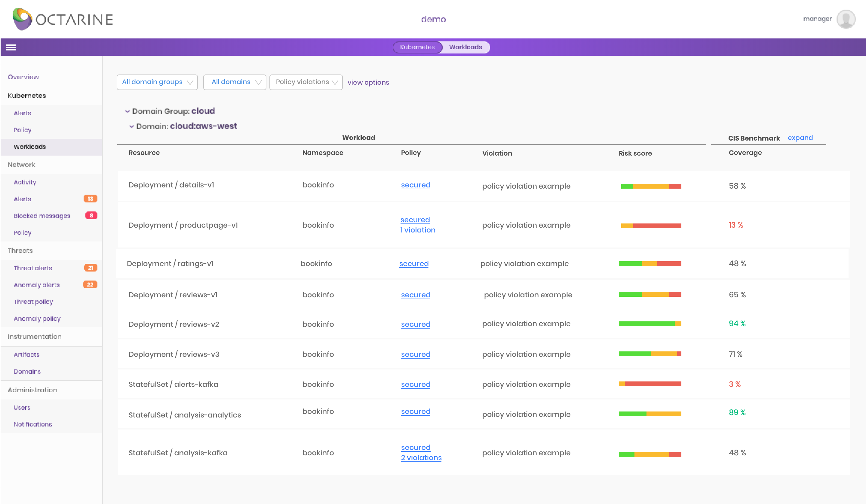Click the view options link
Image resolution: width=866 pixels, height=504 pixels.
click(x=368, y=82)
